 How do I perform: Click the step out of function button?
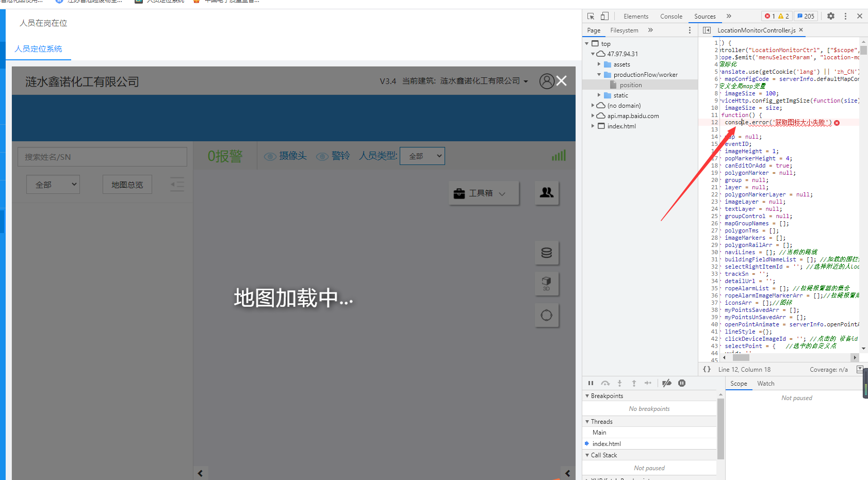coord(634,383)
